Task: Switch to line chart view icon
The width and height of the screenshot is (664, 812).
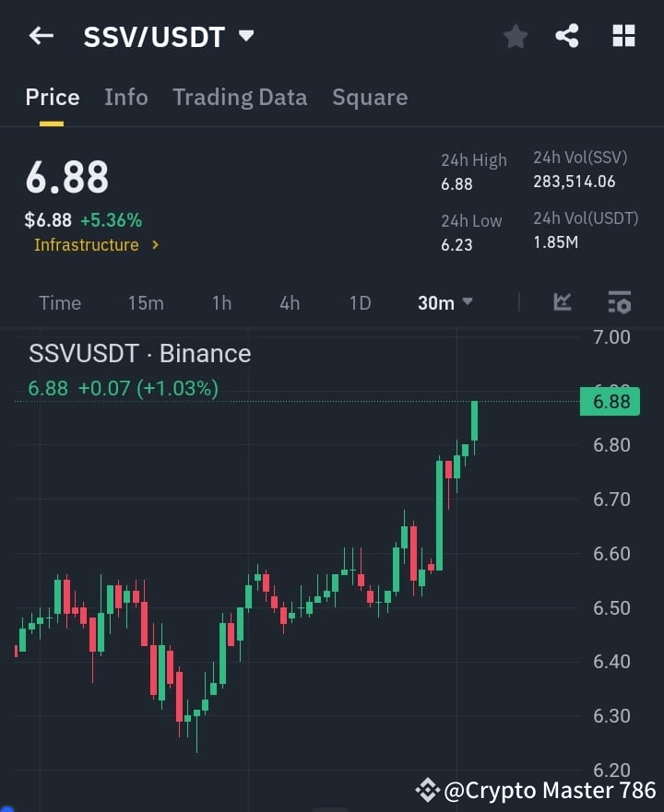Action: coord(563,302)
